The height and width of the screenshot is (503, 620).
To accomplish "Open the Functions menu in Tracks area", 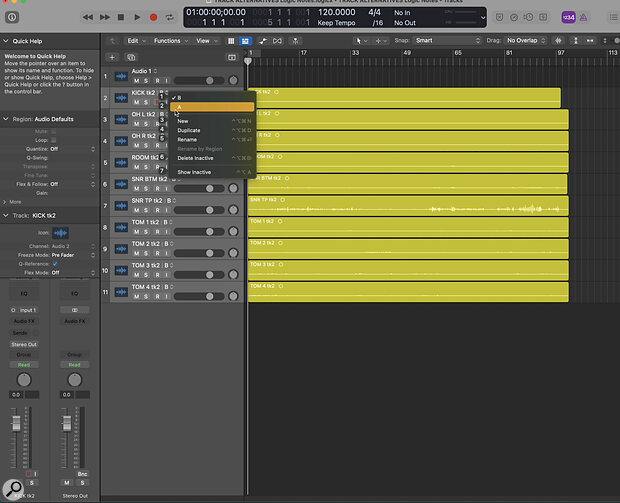I will [x=170, y=41].
